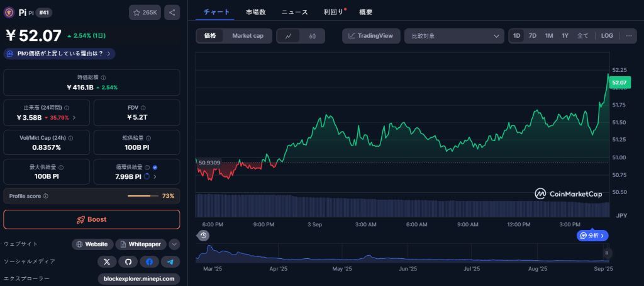Open info icon next to 最大供給量
Screen dimensions: 644x286
pyautogui.click(x=61, y=168)
